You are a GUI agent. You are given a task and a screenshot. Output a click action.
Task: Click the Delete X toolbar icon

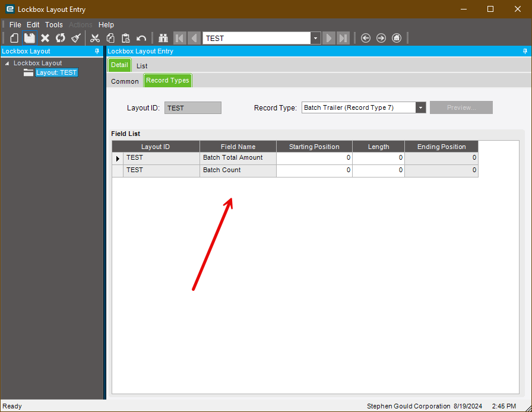pos(45,38)
